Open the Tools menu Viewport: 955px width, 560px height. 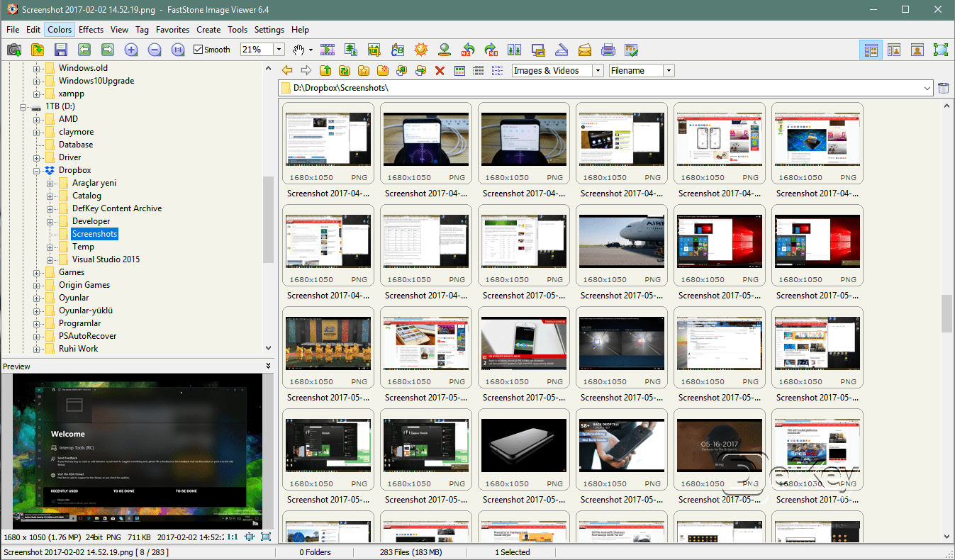point(238,30)
